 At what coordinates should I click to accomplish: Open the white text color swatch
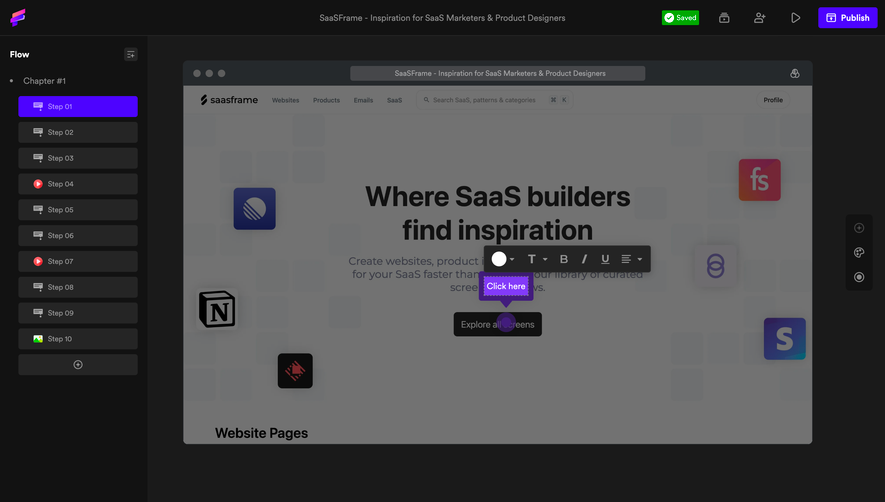click(499, 259)
